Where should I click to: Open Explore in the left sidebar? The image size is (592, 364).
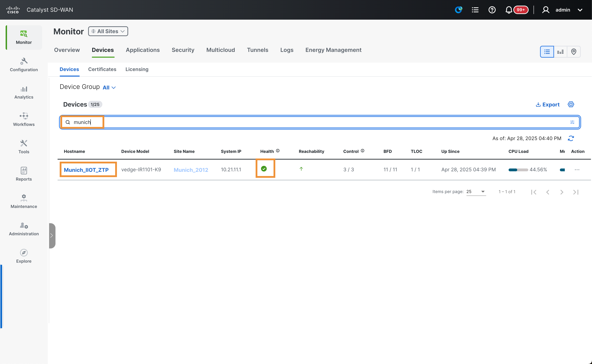(24, 256)
